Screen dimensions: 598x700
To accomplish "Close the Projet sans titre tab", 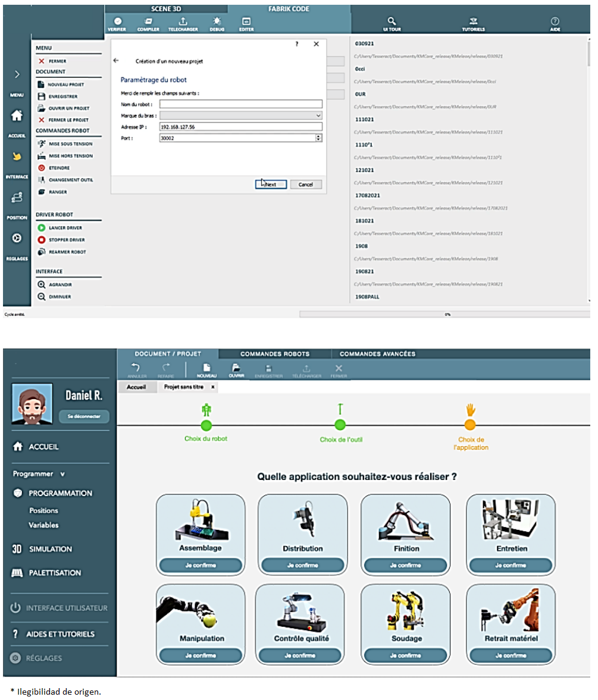I will coord(213,387).
